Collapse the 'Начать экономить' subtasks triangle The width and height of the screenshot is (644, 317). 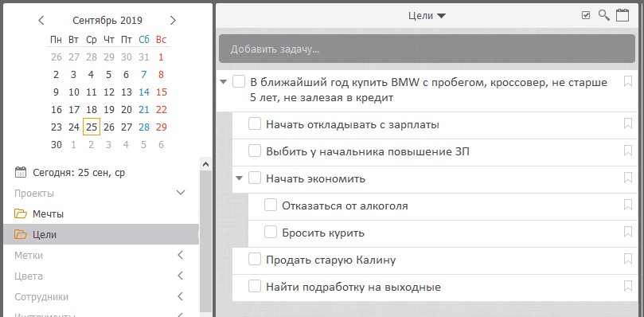(x=239, y=178)
